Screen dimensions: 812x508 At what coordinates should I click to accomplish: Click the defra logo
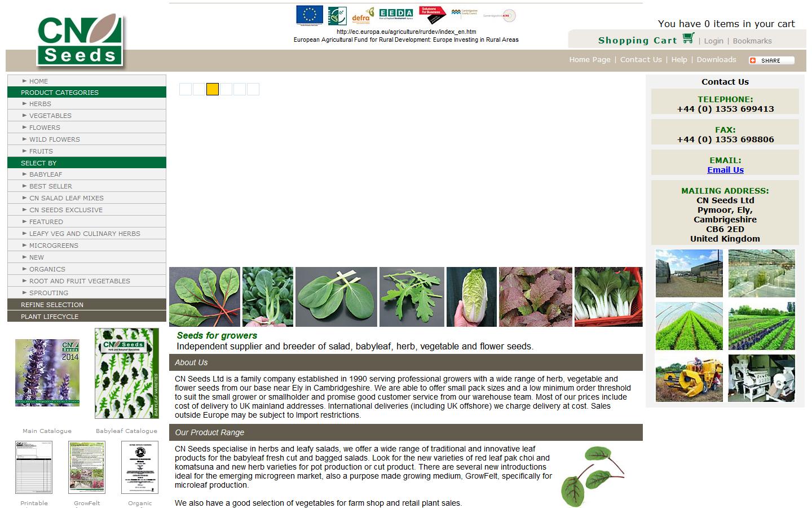click(x=363, y=15)
